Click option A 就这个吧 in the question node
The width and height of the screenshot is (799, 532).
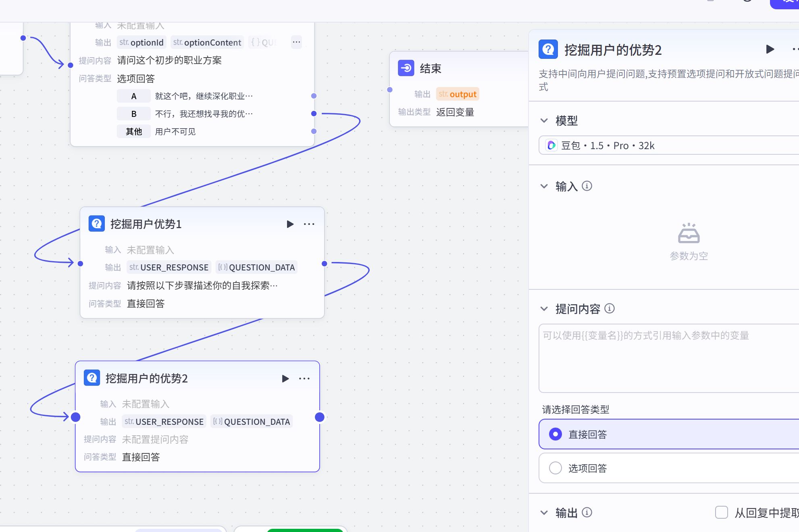[133, 96]
